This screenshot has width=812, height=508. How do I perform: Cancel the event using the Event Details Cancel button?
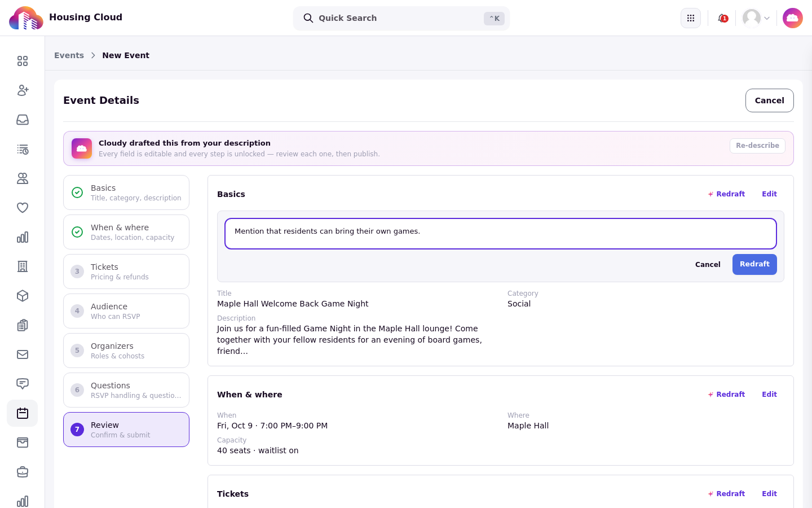(770, 100)
